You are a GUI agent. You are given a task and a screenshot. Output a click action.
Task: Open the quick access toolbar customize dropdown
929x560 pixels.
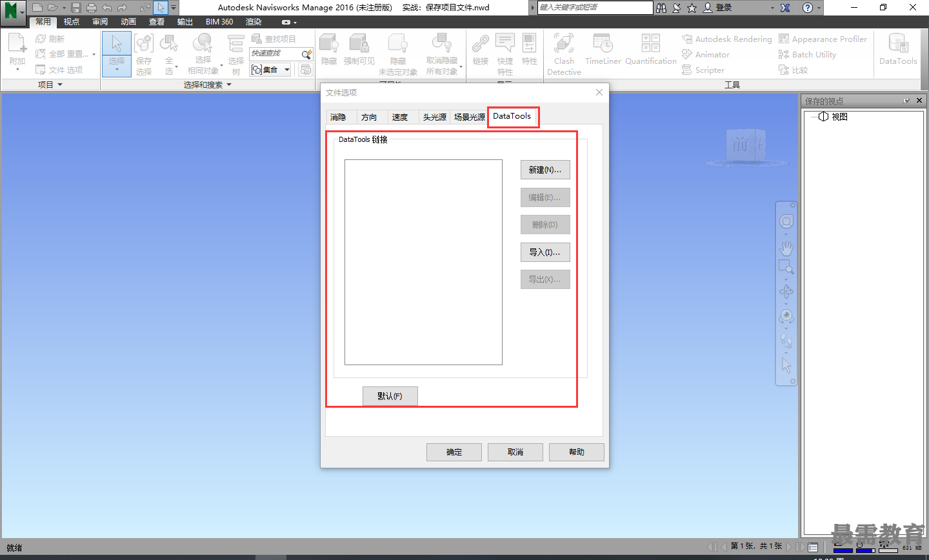point(174,8)
